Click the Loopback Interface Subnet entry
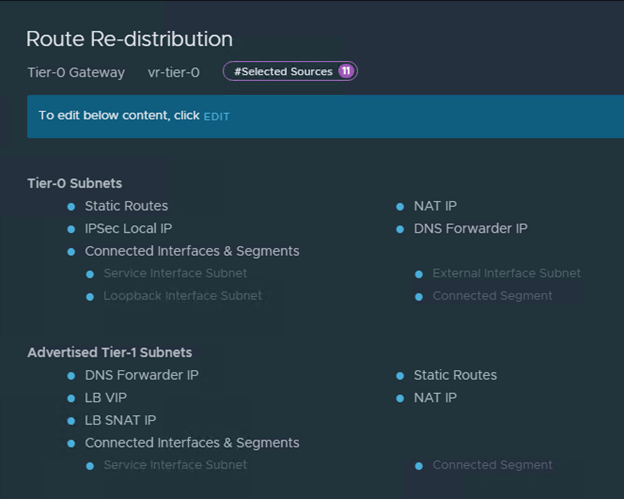Image resolution: width=624 pixels, height=499 pixels. click(x=182, y=296)
